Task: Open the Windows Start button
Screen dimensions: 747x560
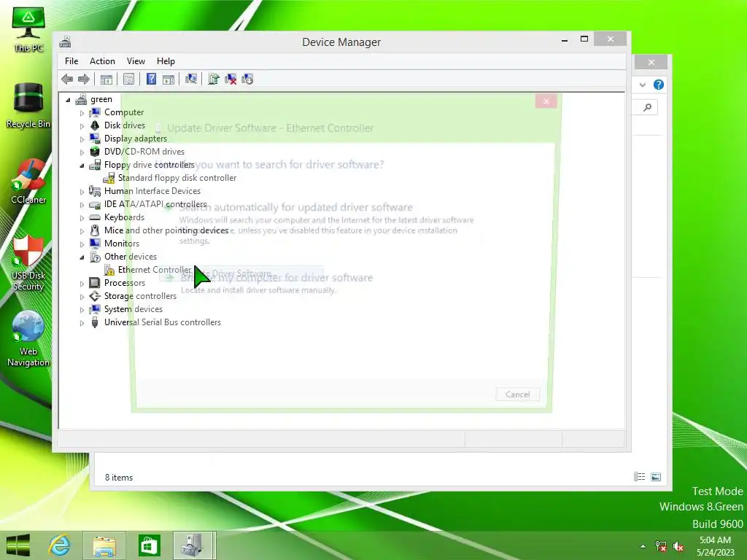Action: pos(18,545)
